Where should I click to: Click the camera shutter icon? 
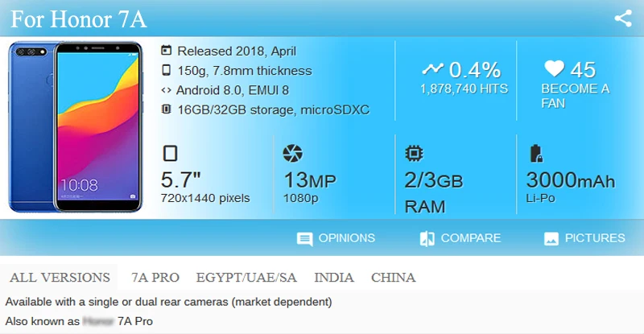pos(292,153)
